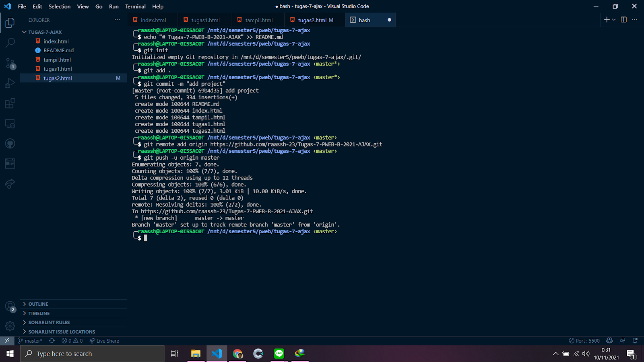Open the Remote Explorer view
The height and width of the screenshot is (362, 644).
click(10, 123)
